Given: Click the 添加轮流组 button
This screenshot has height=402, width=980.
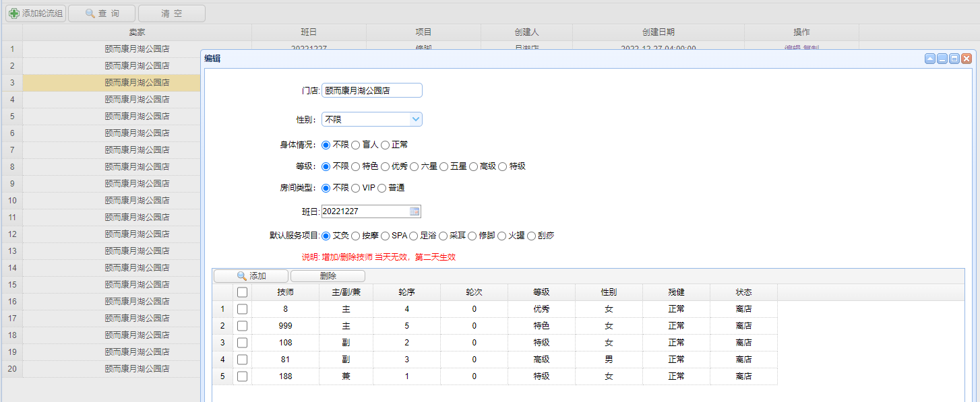Looking at the screenshot, I should pyautogui.click(x=36, y=13).
